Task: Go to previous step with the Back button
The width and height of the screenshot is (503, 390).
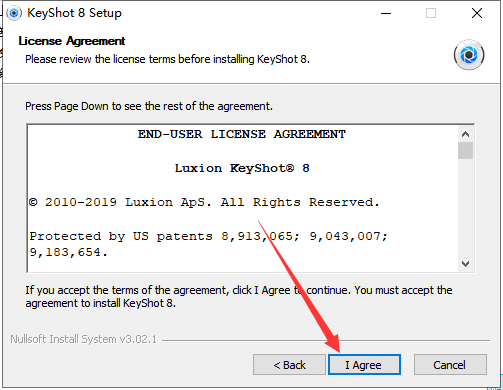Action: (289, 365)
